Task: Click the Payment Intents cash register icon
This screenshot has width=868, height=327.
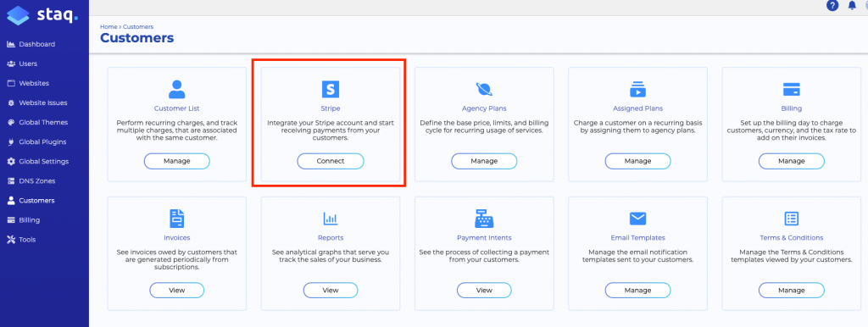Action: (484, 219)
